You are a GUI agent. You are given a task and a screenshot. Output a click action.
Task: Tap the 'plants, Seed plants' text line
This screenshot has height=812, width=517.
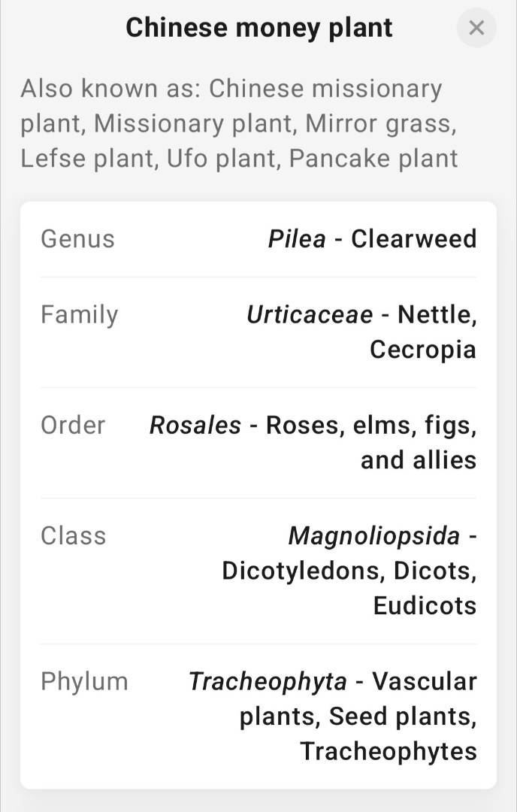click(x=358, y=717)
